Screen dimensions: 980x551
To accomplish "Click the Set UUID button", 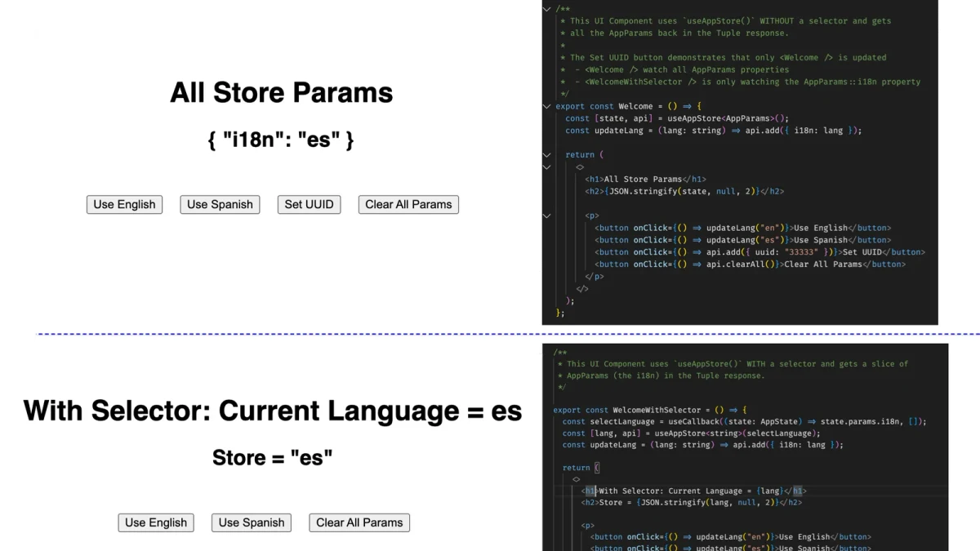I will [x=309, y=204].
